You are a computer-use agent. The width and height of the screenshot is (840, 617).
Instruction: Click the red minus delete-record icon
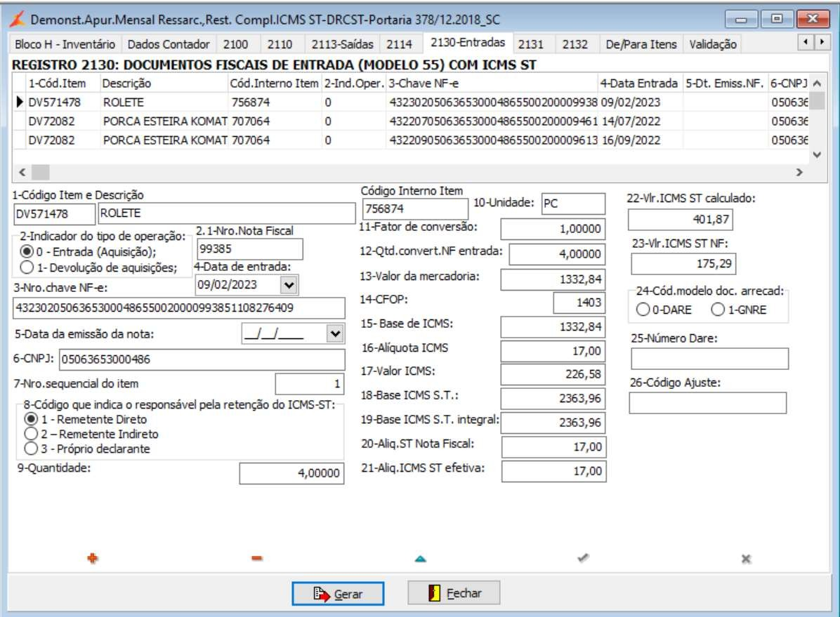(256, 558)
